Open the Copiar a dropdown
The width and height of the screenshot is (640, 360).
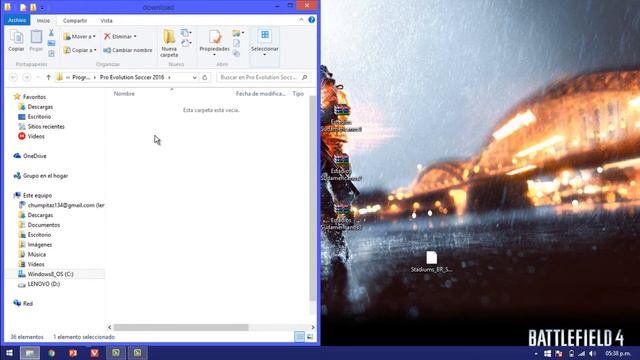80,50
